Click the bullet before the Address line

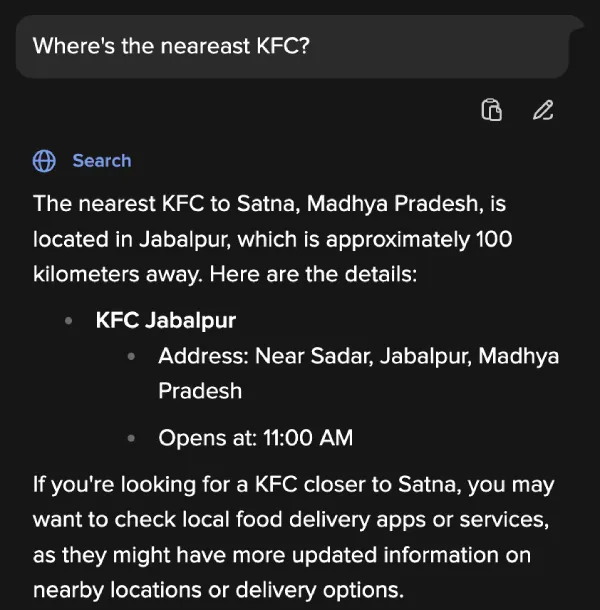[x=131, y=356]
